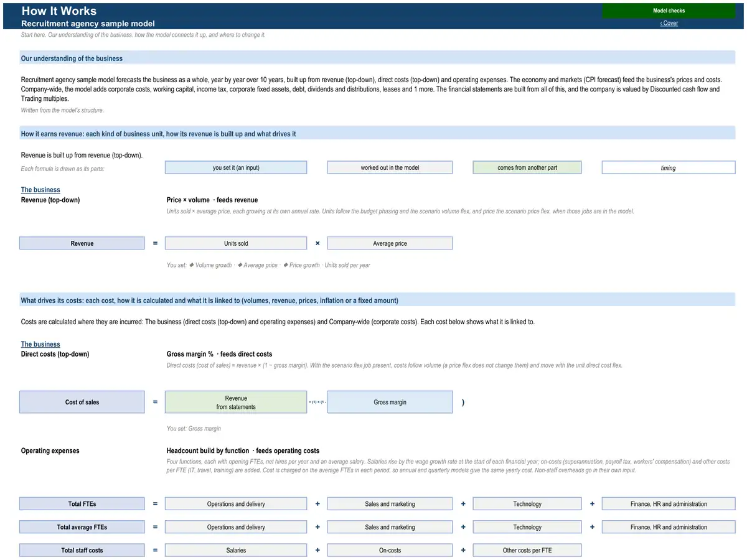This screenshot has width=747, height=560.
Task: Click the 'you set it (an input)' legend box
Action: click(x=236, y=167)
